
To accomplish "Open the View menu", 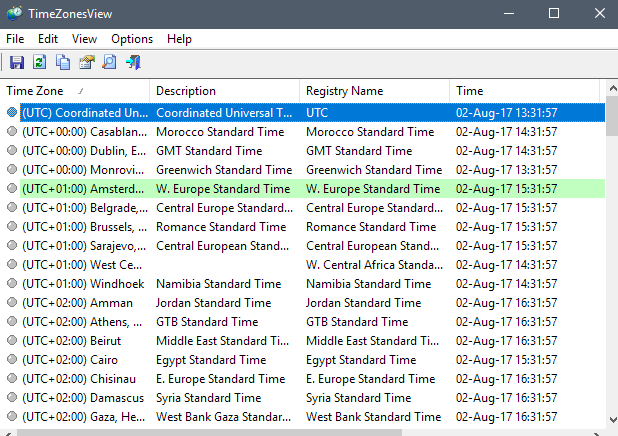I will coord(84,39).
